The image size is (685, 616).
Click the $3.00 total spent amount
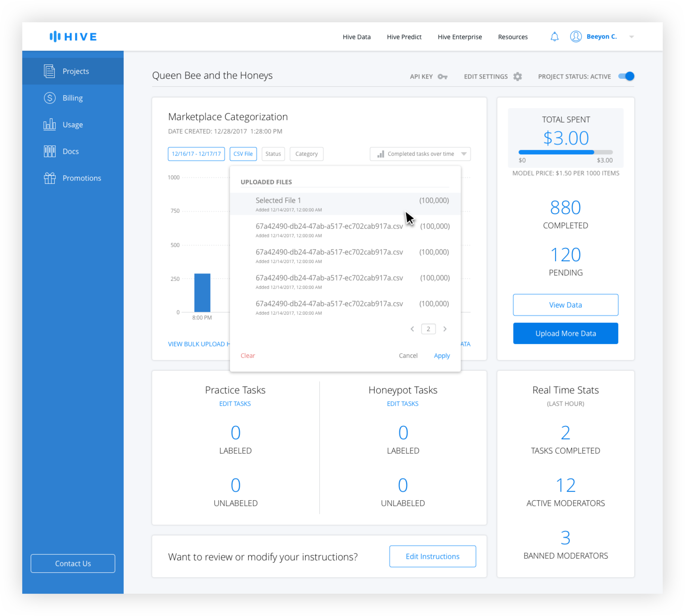pyautogui.click(x=566, y=138)
